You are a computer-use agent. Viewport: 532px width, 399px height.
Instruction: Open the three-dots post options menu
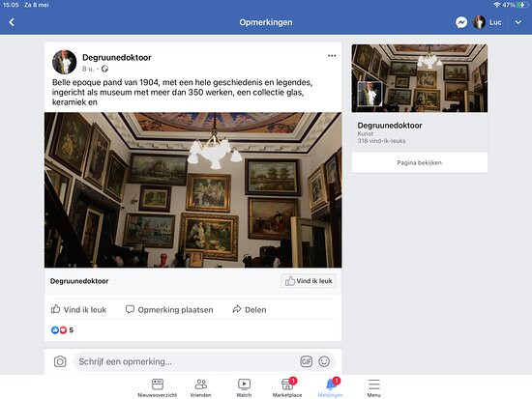[332, 56]
